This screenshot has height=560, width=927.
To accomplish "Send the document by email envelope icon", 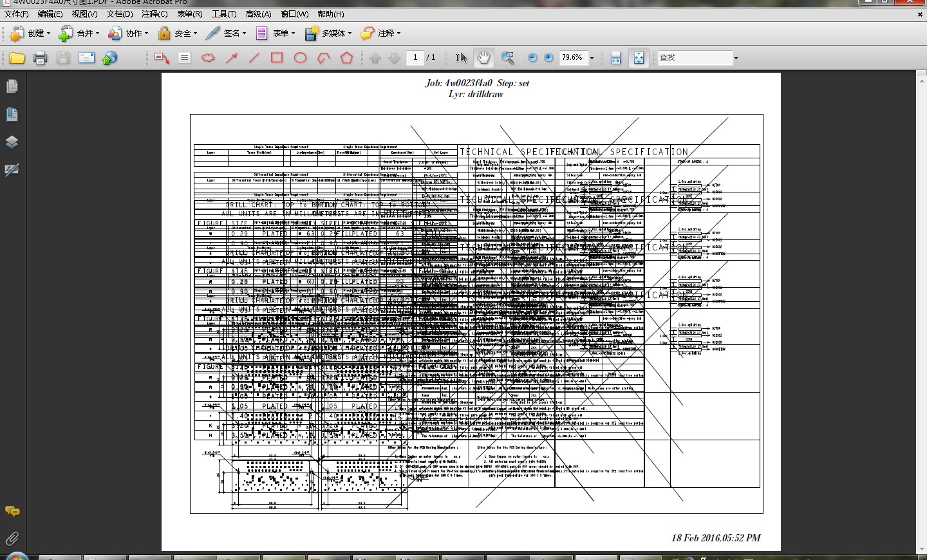I will (x=86, y=58).
